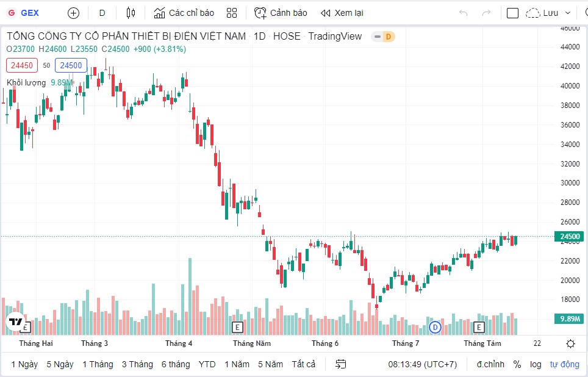Toggle logarithmic scale with log

(536, 364)
